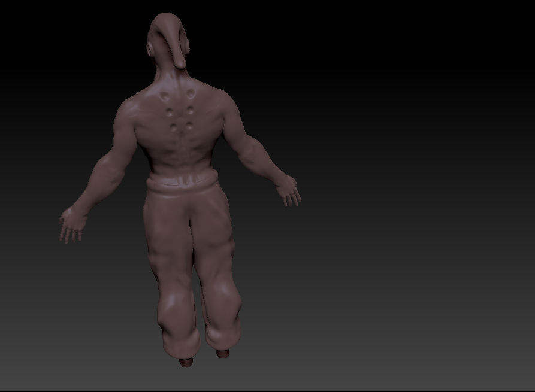Click the top-left hole on the back
The width and height of the screenshot is (535, 392).
tap(165, 95)
